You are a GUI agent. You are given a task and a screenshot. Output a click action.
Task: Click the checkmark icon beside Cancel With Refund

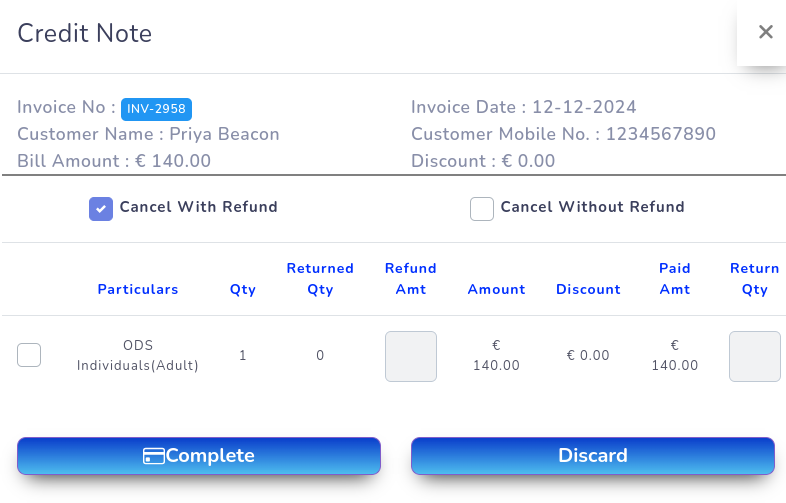pos(101,208)
